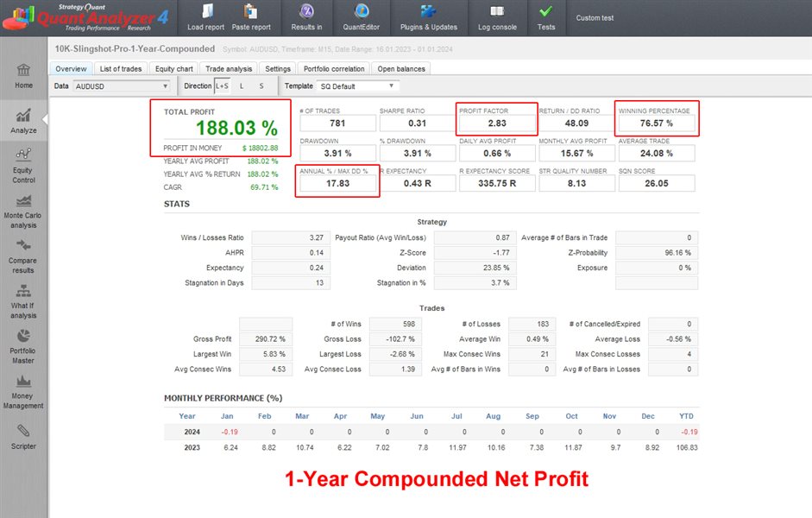The height and width of the screenshot is (518, 812).
Task: Click the 2023 YTD value 106.83
Action: [x=687, y=447]
